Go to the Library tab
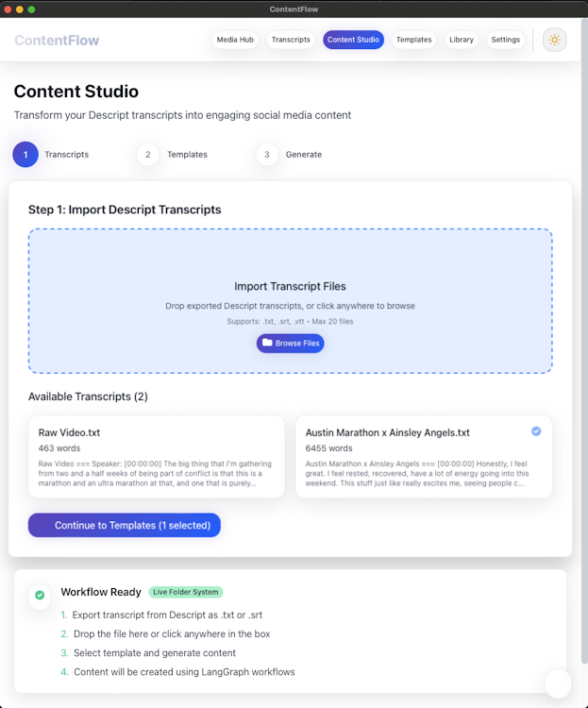Viewport: 588px width, 708px height. 462,40
